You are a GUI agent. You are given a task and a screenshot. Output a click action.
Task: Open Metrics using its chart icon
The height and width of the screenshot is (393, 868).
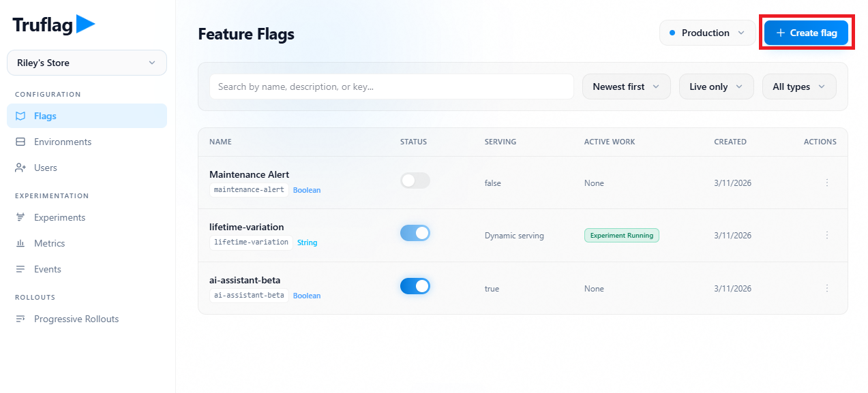[x=21, y=243]
